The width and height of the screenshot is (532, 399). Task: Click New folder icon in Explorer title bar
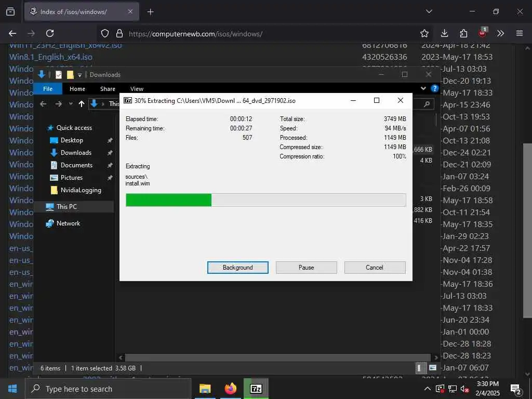pos(70,75)
